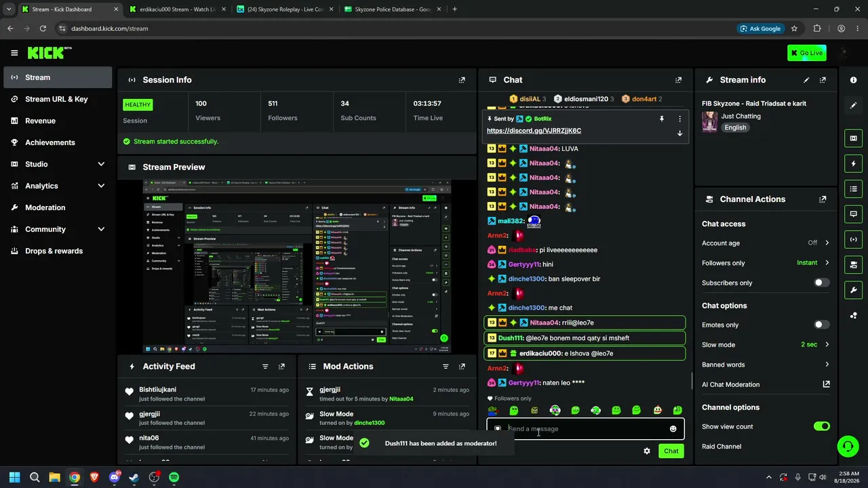This screenshot has height=488, width=868.
Task: Open Drops & rewards in the sidebar
Action: coord(58,251)
